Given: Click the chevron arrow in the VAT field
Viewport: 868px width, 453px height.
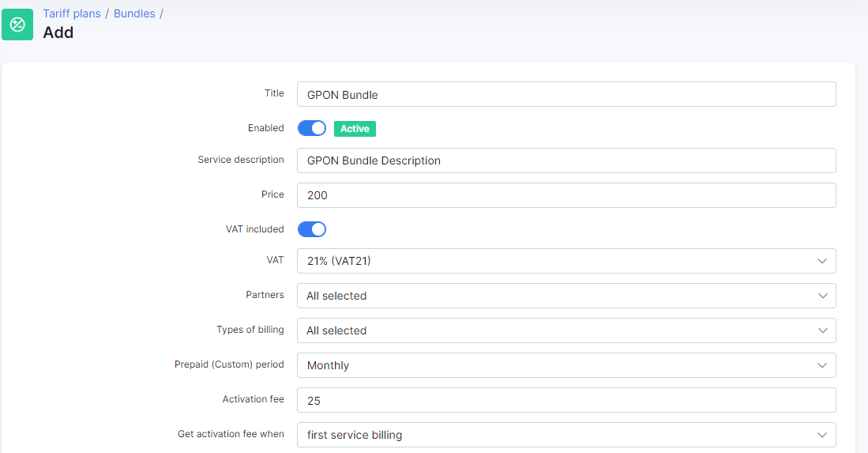Looking at the screenshot, I should pos(822,261).
